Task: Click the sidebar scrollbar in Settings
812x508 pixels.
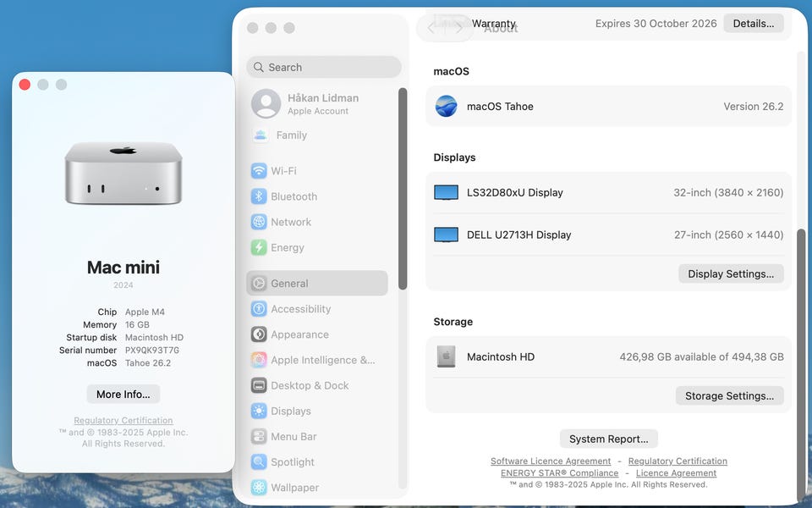Action: click(x=403, y=189)
